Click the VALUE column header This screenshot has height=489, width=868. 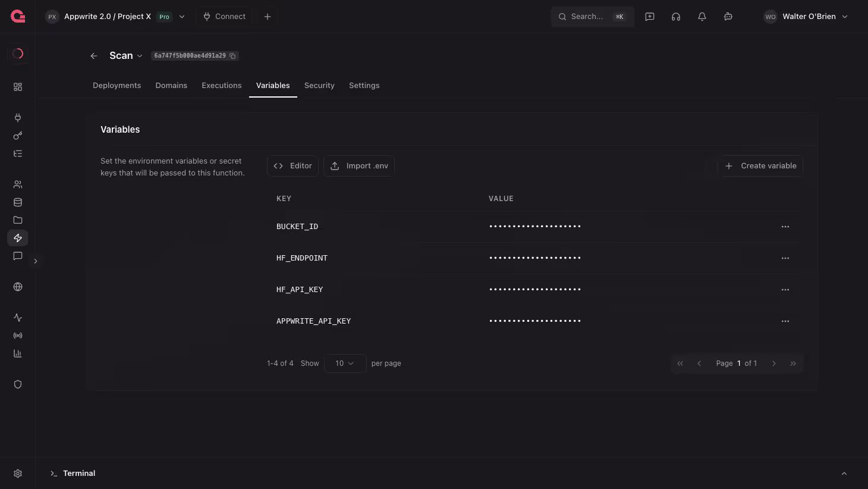pos(501,199)
